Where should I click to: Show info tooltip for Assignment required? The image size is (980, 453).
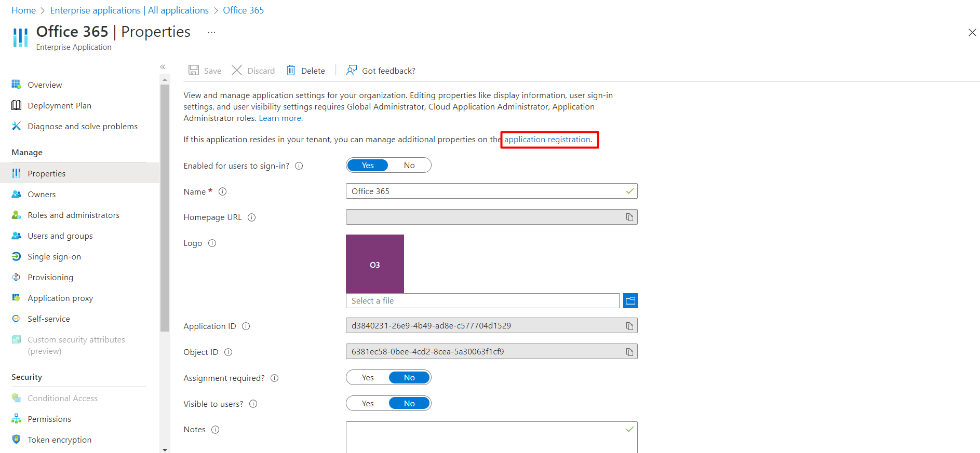point(275,378)
